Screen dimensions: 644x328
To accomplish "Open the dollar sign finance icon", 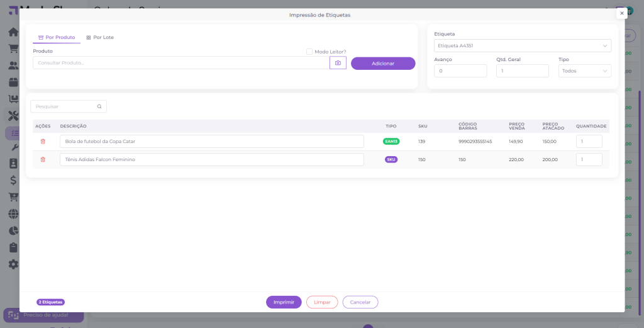I will coord(13,180).
